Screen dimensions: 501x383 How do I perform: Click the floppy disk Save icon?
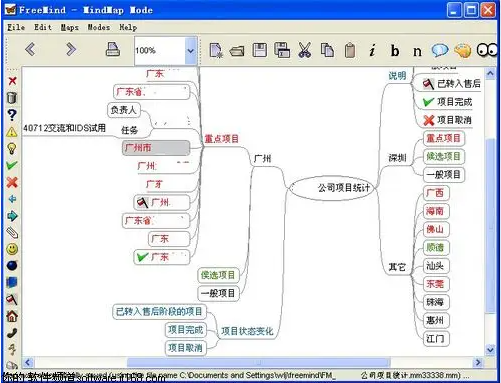(259, 50)
